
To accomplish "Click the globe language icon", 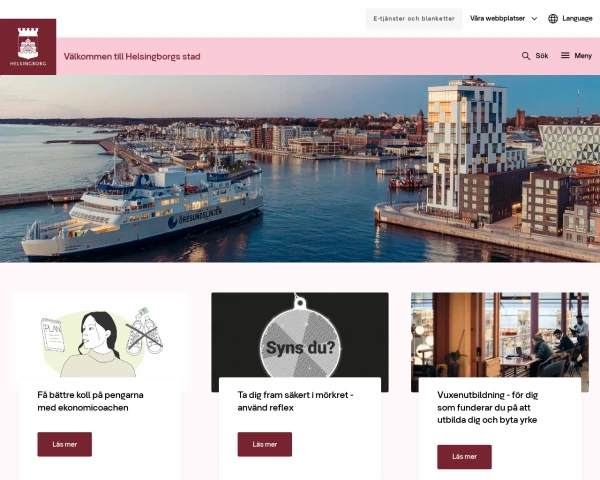I will point(553,18).
